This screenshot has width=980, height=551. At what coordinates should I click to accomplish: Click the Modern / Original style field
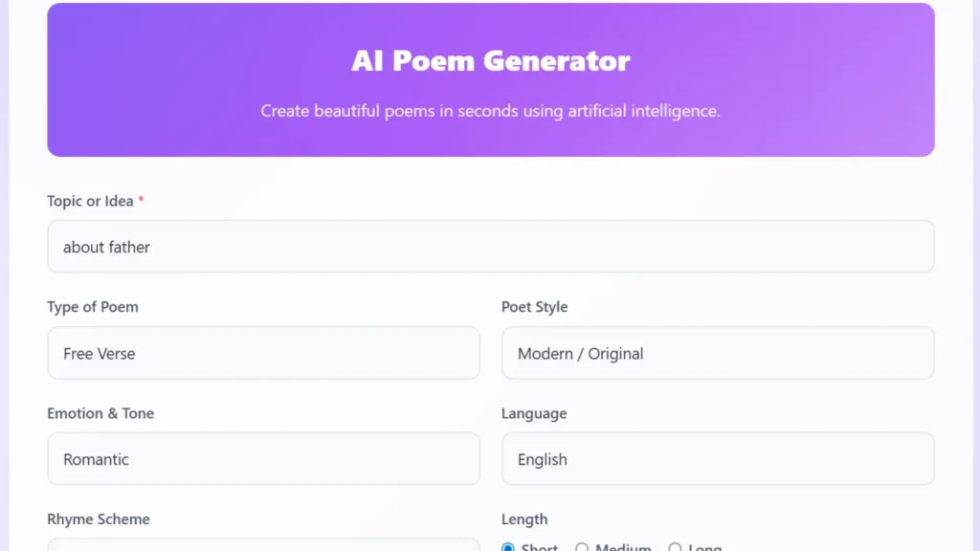pyautogui.click(x=718, y=352)
